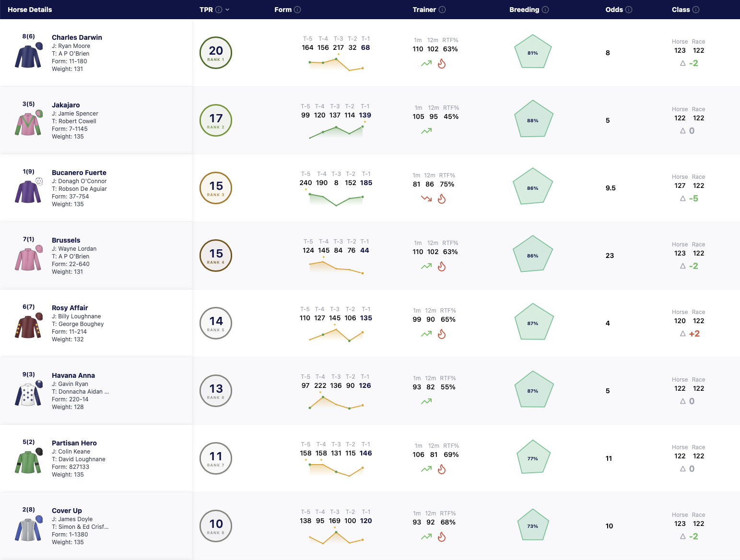Viewport: 740px width, 560px height.
Task: Open Rosy Affair horse name link
Action: coord(70,308)
